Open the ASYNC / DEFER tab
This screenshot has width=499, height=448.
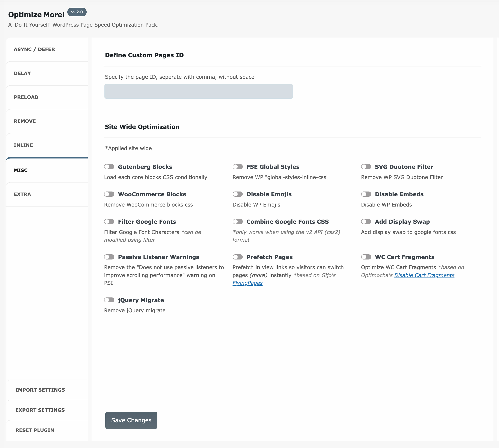(x=47, y=49)
